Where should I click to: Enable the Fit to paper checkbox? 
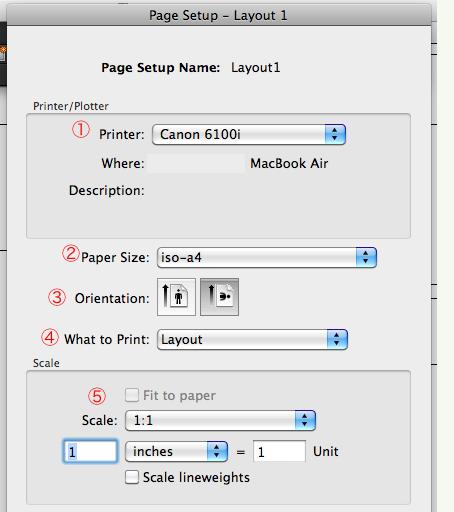tap(132, 395)
